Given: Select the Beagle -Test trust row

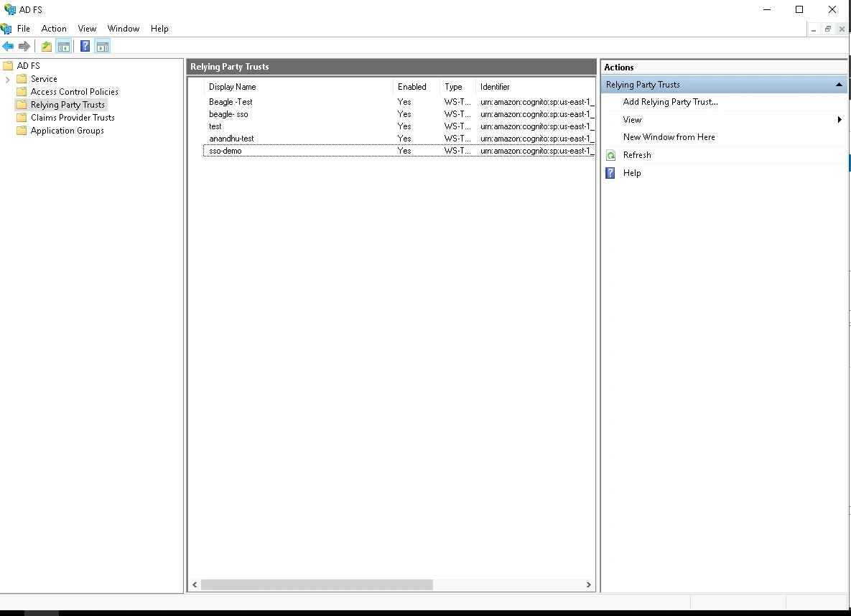Looking at the screenshot, I should pos(399,102).
